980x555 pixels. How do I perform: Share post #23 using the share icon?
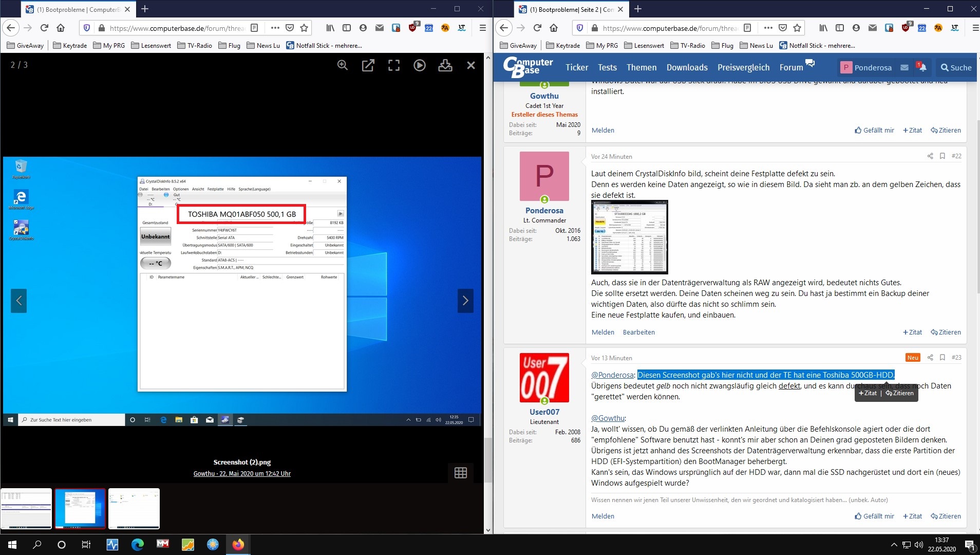(930, 358)
